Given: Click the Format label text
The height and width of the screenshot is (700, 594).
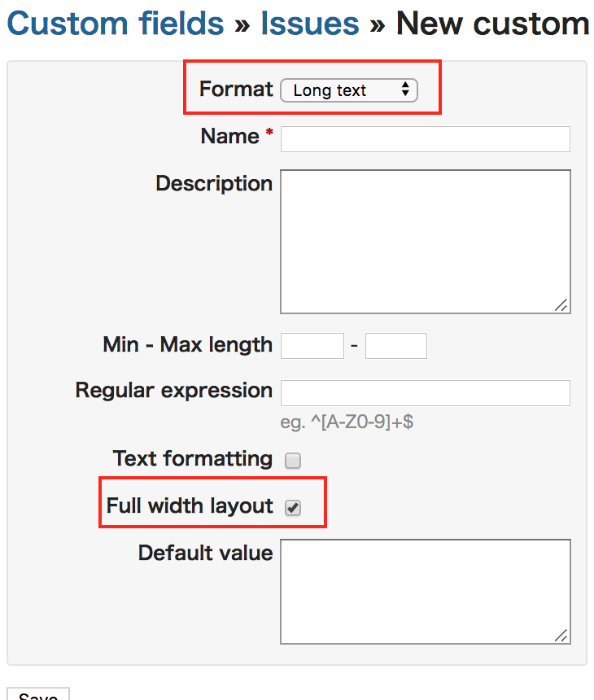Looking at the screenshot, I should coord(236,89).
